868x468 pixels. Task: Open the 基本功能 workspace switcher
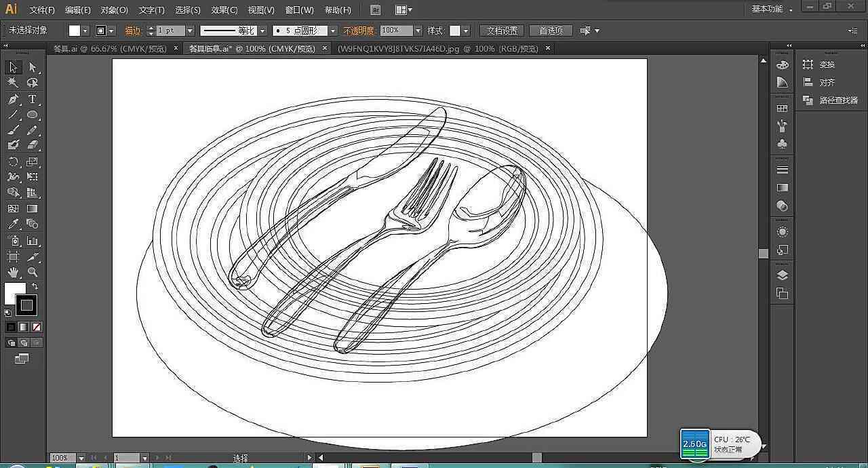[x=772, y=9]
